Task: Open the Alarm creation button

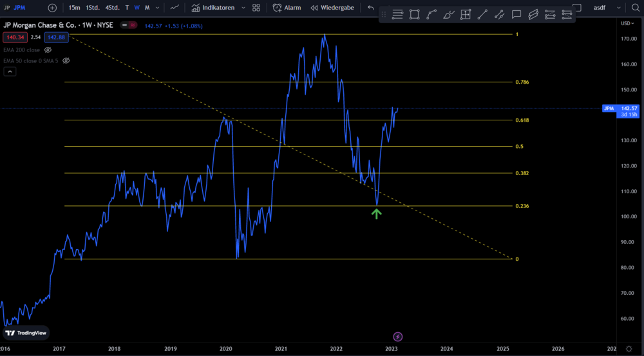Action: [x=287, y=8]
